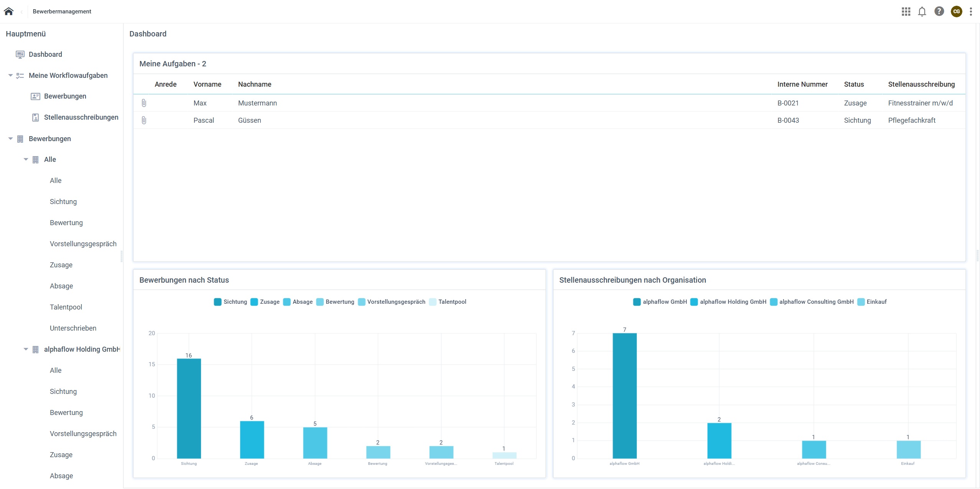Click the Einkauf legend color swatch
The image size is (980, 489).
[861, 302]
